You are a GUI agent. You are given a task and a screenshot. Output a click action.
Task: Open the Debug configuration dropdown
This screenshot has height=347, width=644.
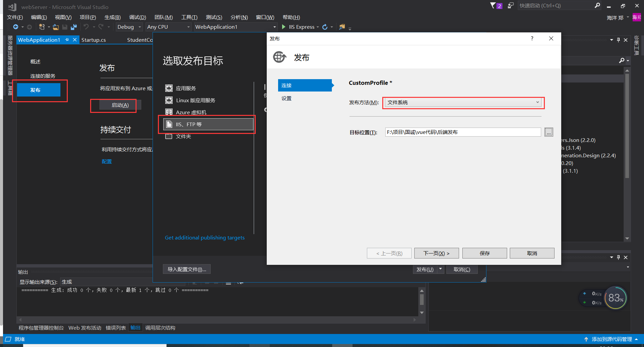(x=130, y=27)
